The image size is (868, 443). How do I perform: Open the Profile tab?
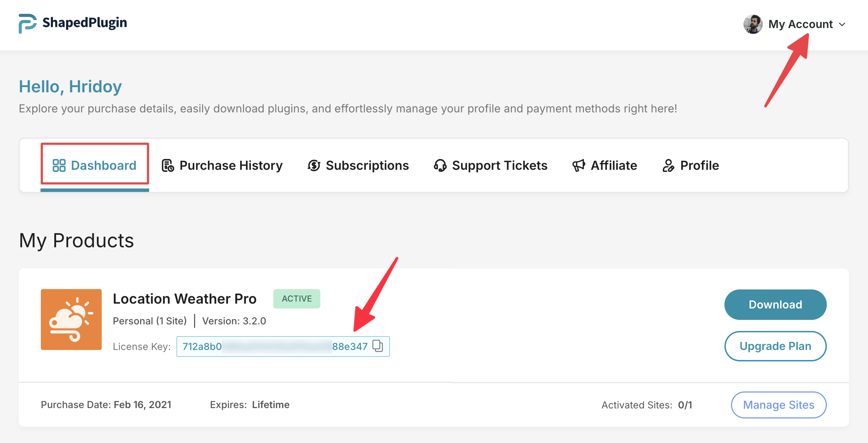[691, 165]
